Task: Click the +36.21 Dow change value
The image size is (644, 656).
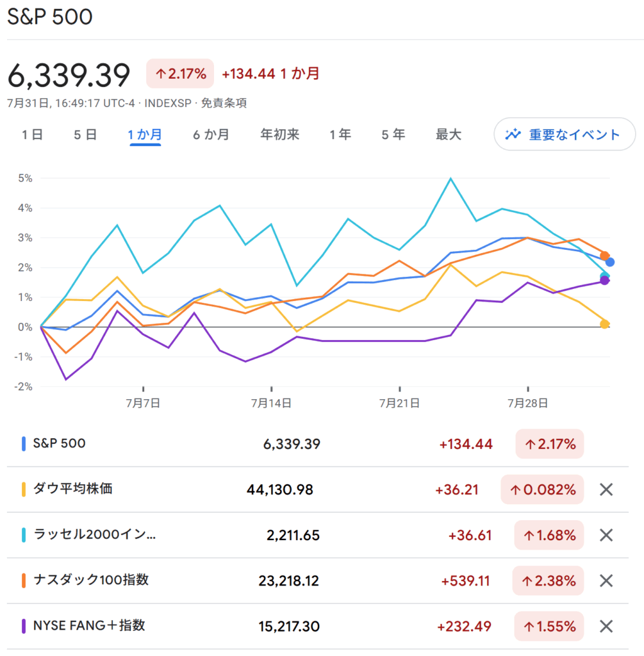Action: click(457, 489)
